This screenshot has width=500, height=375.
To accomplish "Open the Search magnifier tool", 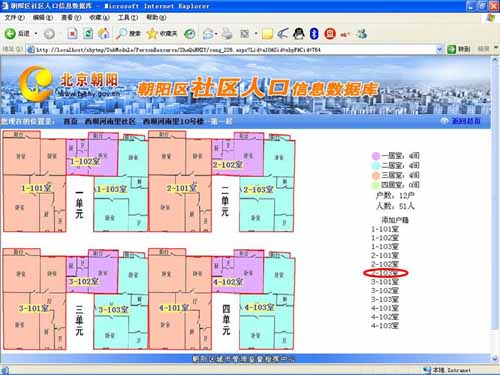I will click(x=122, y=34).
